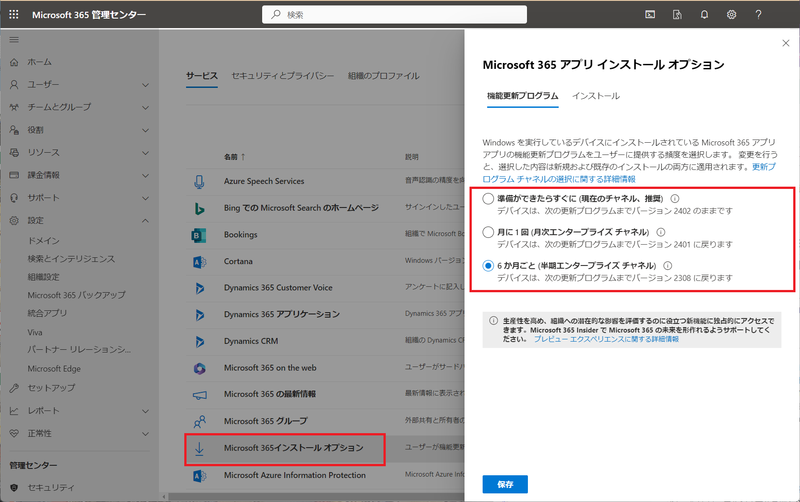Click the セキュリティ shield icon

(x=14, y=488)
